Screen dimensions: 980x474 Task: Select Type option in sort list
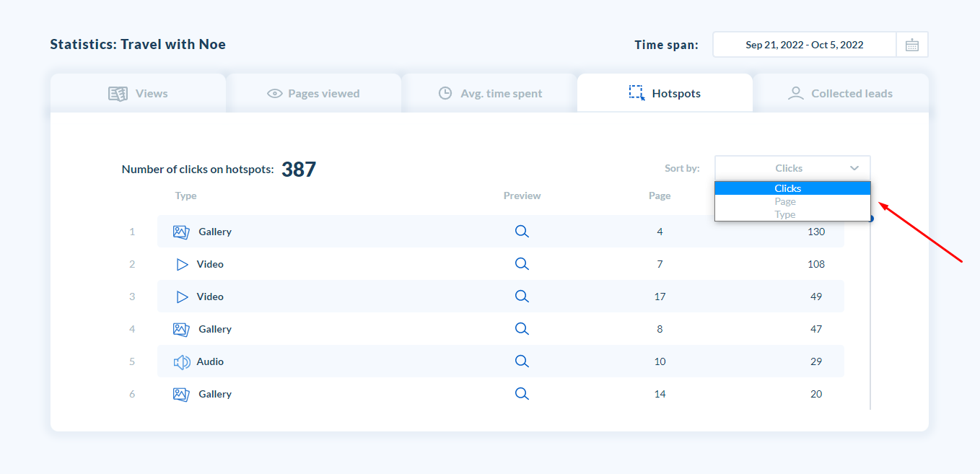[785, 214]
